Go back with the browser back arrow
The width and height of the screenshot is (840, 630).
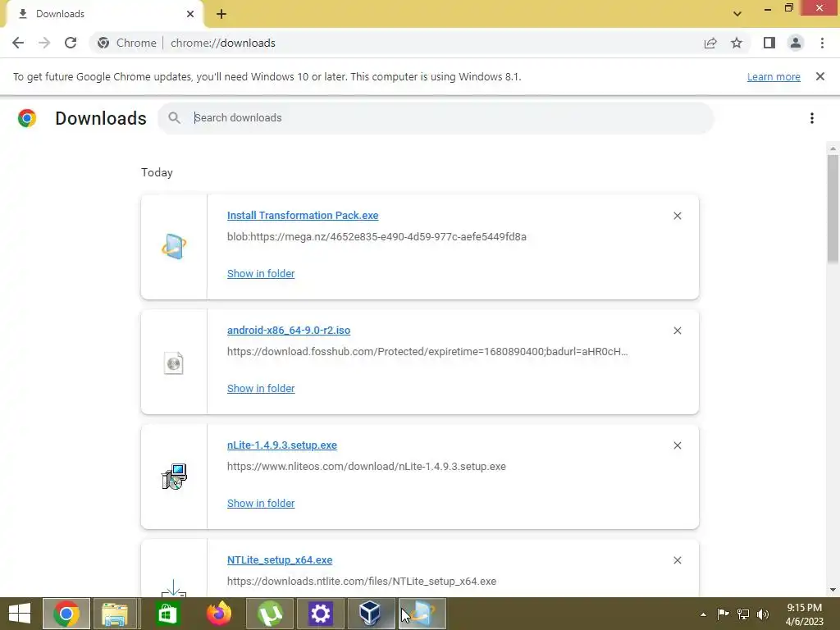(18, 43)
